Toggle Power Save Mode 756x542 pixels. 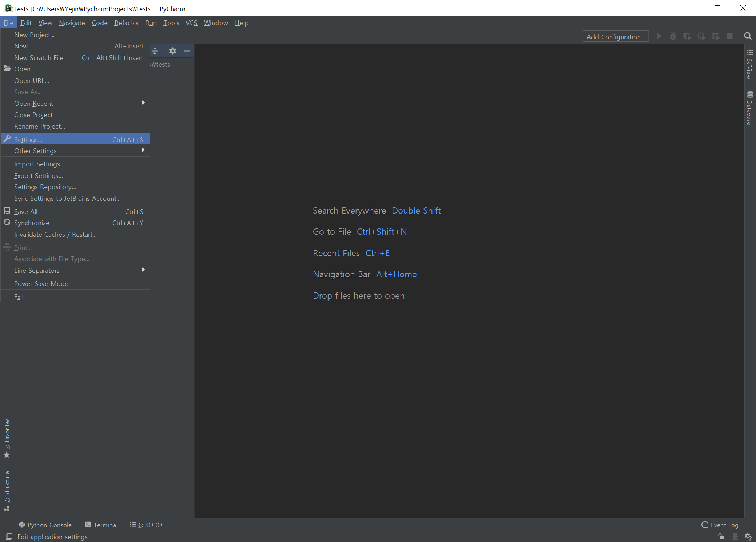41,284
